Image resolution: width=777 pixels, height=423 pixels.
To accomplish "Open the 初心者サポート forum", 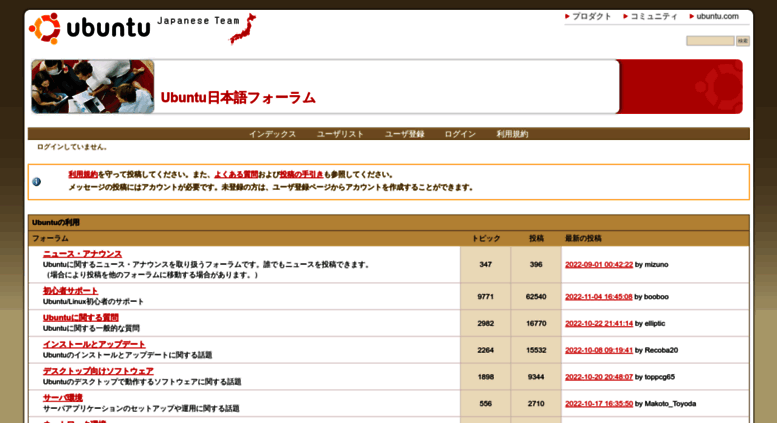I will (70, 291).
